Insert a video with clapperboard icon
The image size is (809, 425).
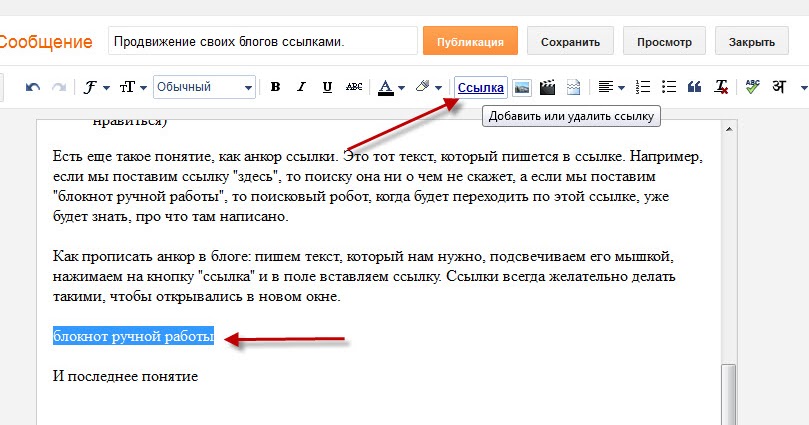547,87
